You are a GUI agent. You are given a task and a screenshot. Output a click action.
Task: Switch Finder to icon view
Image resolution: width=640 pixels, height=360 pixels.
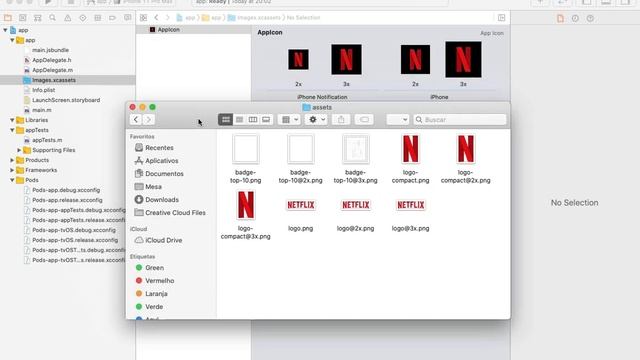click(225, 120)
